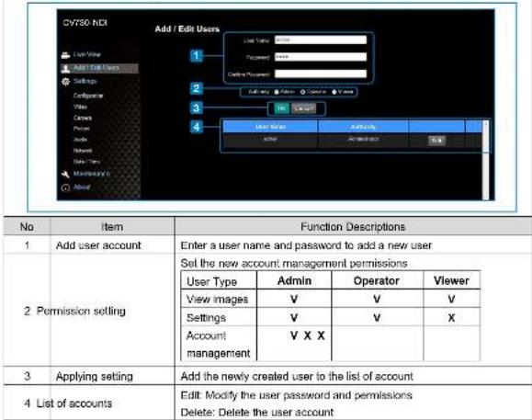The width and height of the screenshot is (532, 420).
Task: Select the admin user name cell
Action: [x=270, y=140]
